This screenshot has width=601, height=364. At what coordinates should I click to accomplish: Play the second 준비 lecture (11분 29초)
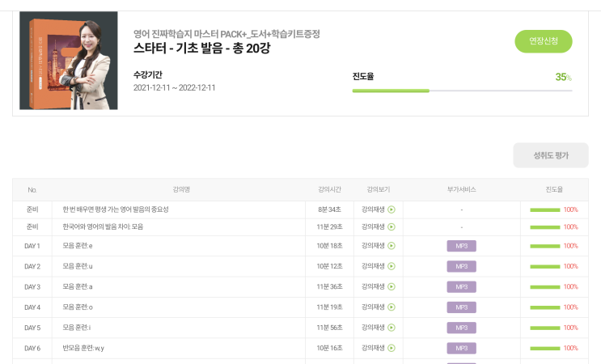[379, 226]
